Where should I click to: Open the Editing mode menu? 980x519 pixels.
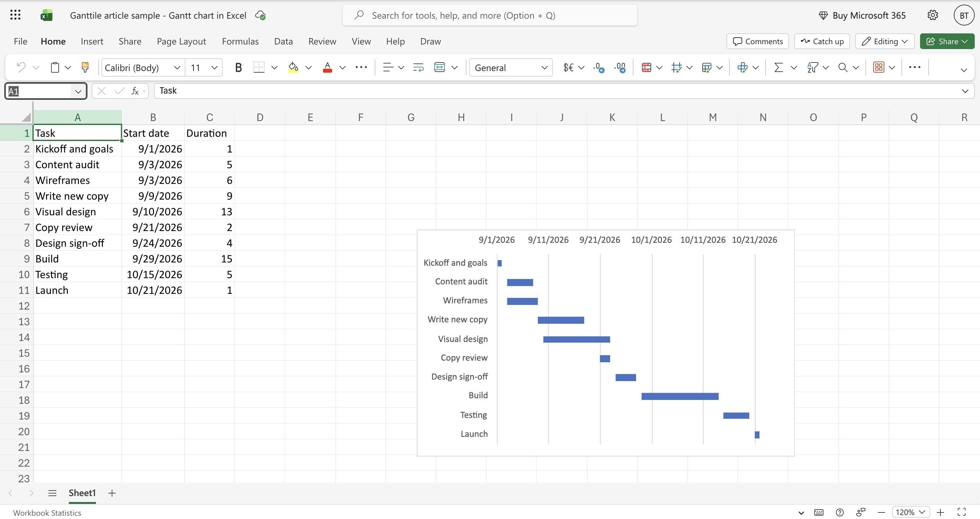[x=884, y=41]
